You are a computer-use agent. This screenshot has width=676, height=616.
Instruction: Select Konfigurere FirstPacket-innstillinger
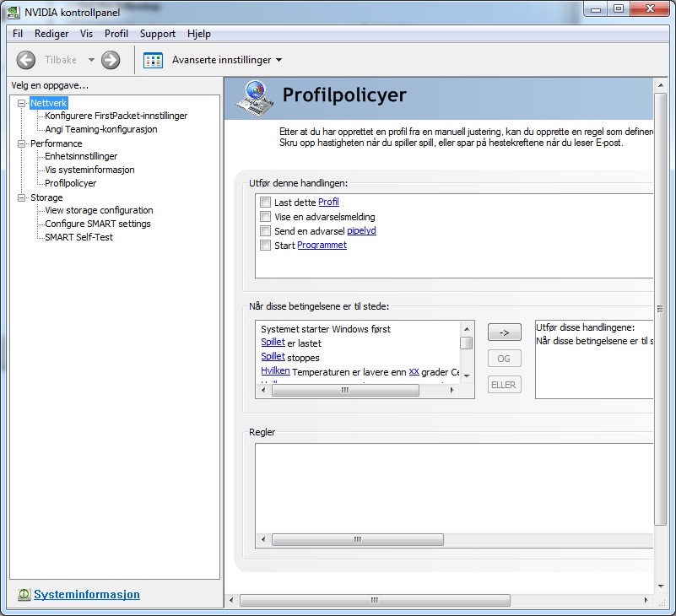[x=116, y=116]
